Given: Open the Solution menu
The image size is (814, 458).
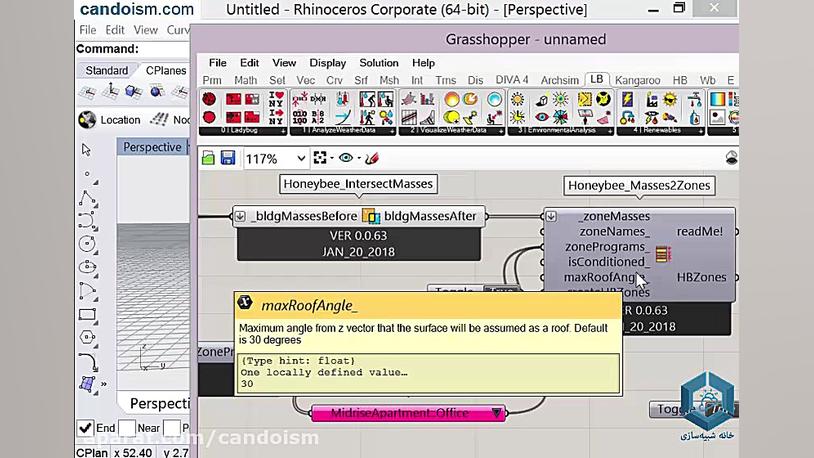Looking at the screenshot, I should tap(379, 63).
